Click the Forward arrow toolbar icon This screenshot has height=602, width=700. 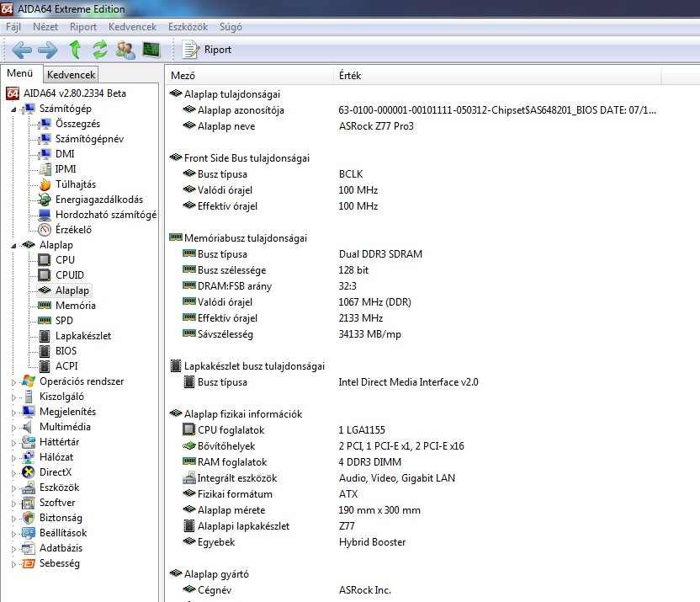point(48,50)
